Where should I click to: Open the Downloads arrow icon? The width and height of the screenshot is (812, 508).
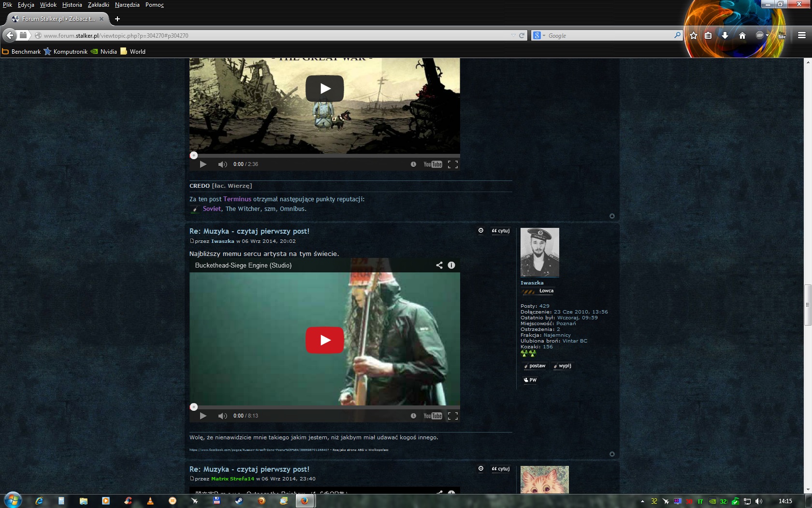coord(725,35)
